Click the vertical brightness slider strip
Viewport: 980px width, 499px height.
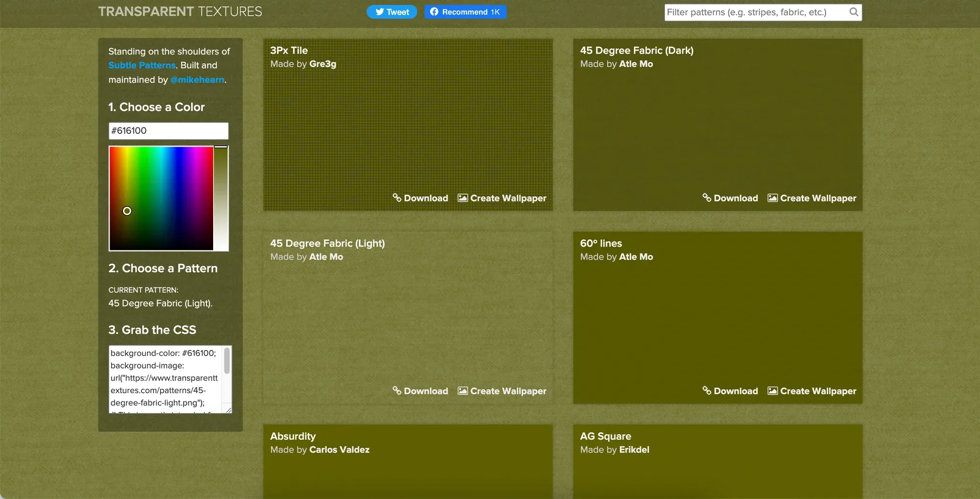click(221, 198)
